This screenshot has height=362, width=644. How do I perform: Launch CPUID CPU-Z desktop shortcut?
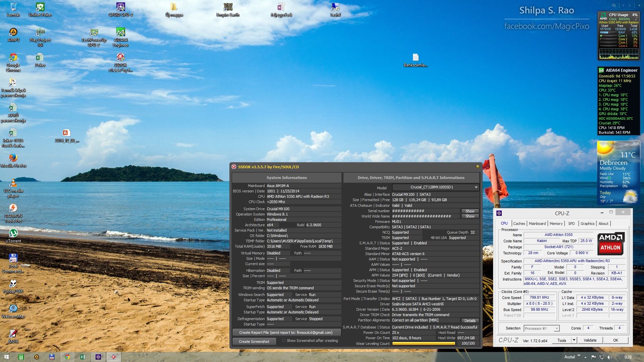121,9
